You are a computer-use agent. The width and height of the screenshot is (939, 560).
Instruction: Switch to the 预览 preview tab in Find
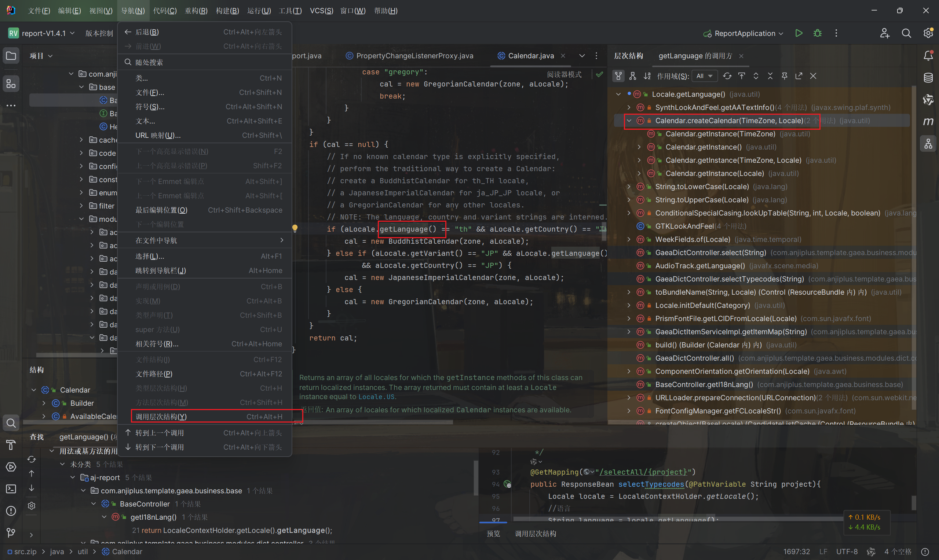point(493,534)
